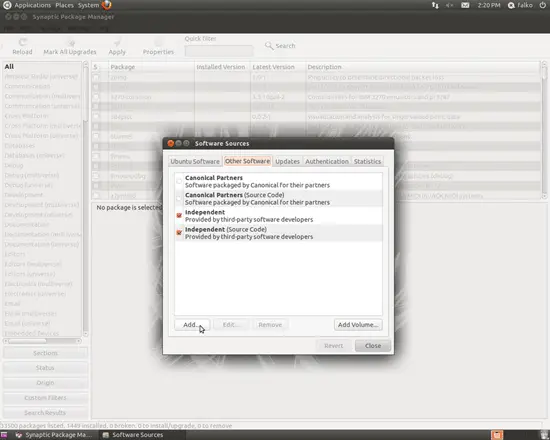Enable the Canonical Partners checkbox
Image resolution: width=550 pixels, height=440 pixels.
(179, 181)
